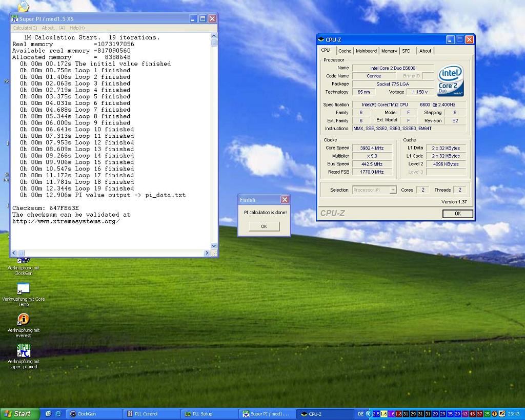525x420 pixels.
Task: Click the Super PI title bar icon
Action: [14, 19]
